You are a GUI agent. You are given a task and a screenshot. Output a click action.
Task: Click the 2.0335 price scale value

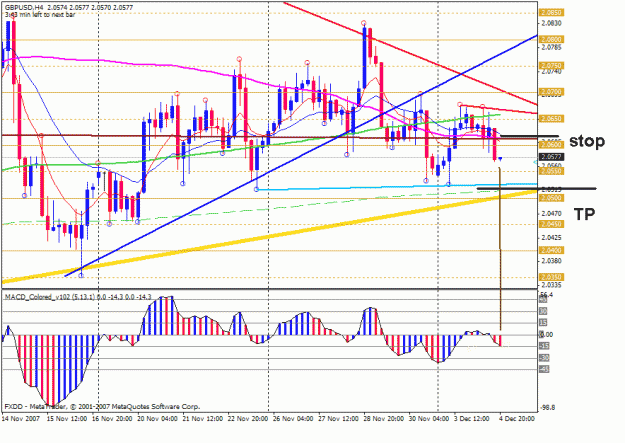pos(551,285)
